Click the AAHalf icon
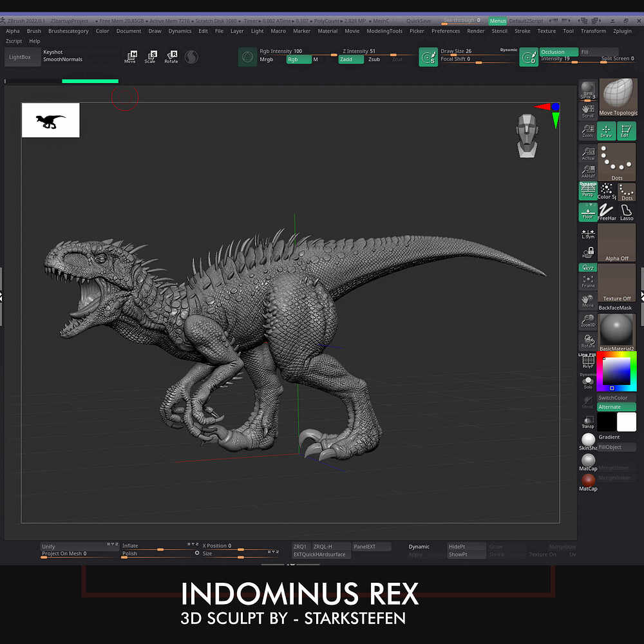Image resolution: width=644 pixels, height=644 pixels. (x=588, y=172)
